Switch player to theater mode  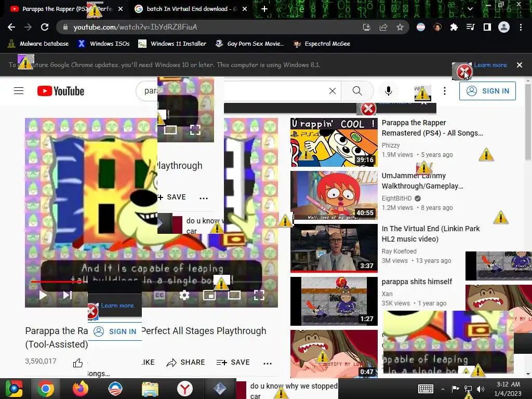click(234, 295)
